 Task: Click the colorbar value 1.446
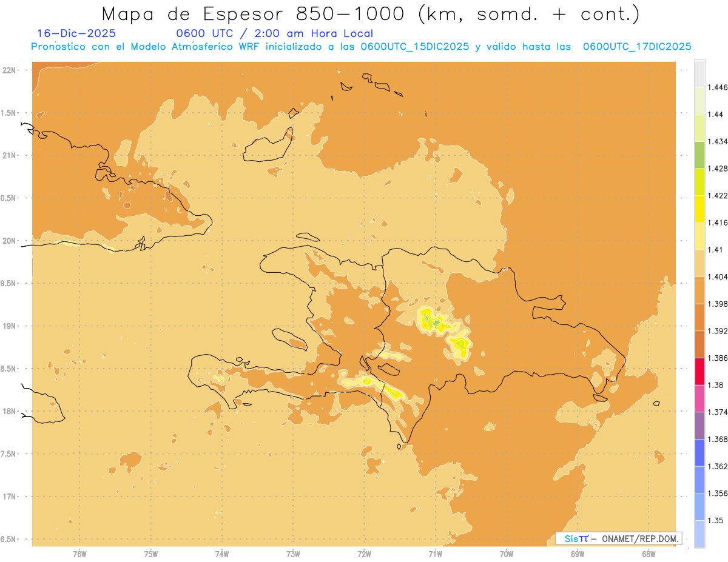tap(718, 87)
